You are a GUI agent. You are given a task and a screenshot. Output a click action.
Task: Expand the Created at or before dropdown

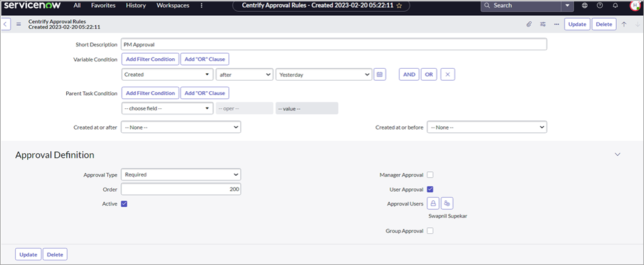486,127
